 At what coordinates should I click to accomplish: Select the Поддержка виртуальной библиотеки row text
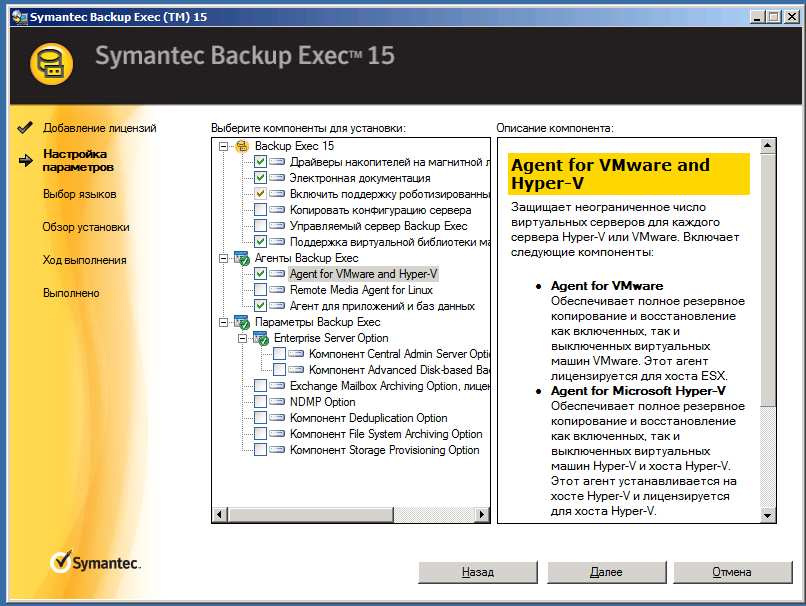390,242
